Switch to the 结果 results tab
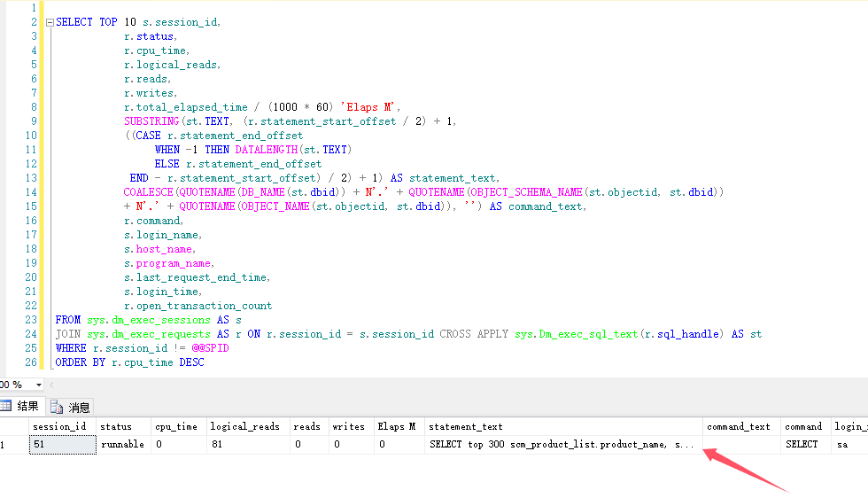868x498 pixels. point(21,406)
